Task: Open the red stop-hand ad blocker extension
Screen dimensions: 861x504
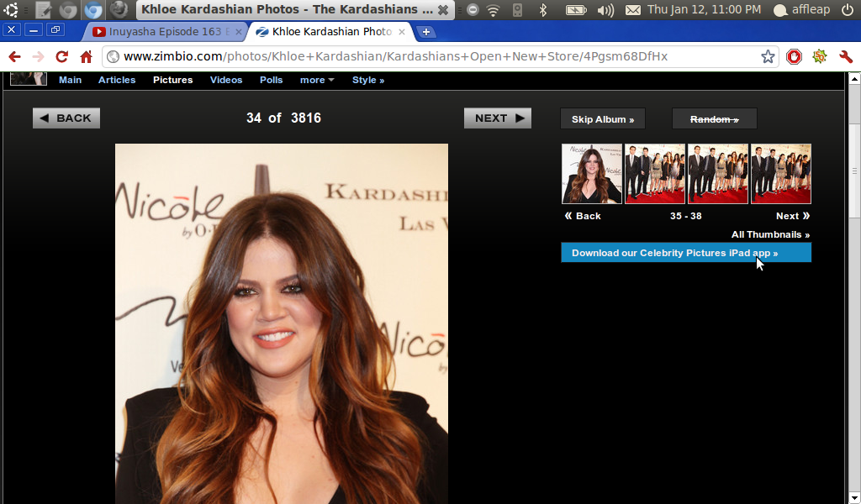Action: point(794,56)
